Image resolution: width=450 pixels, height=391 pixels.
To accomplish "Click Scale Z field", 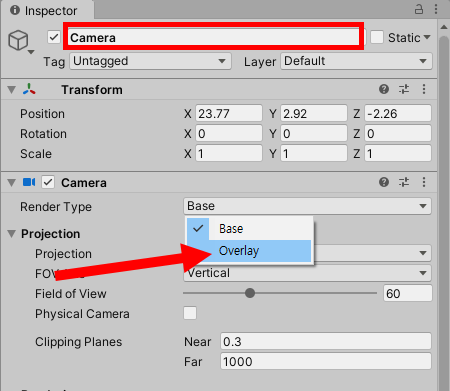I will (398, 154).
